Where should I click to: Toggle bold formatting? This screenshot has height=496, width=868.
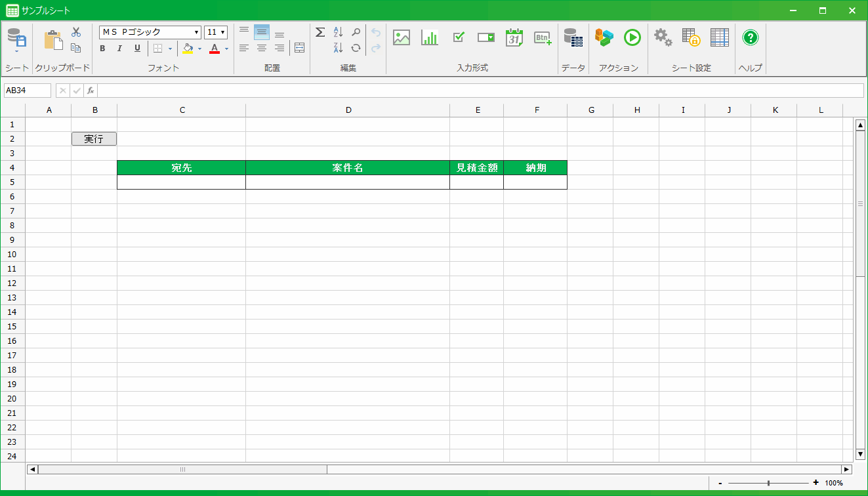pyautogui.click(x=102, y=49)
